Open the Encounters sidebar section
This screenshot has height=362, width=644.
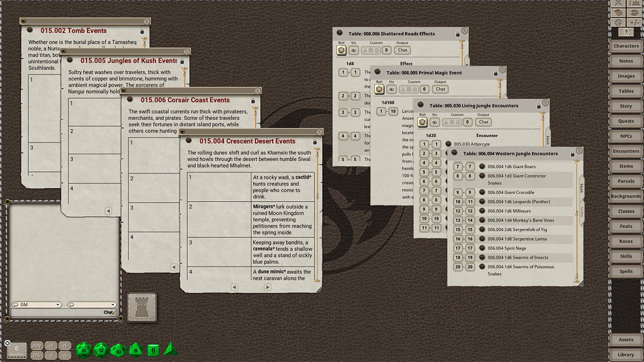point(625,151)
